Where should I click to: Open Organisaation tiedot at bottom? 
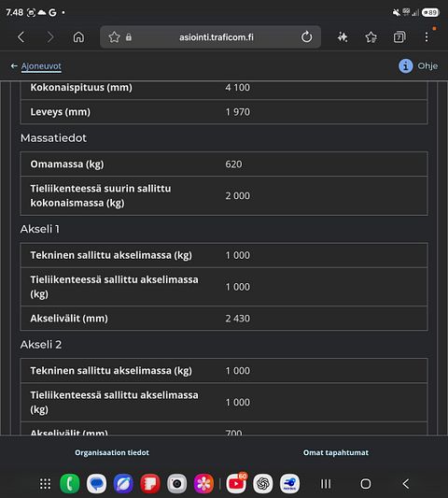(112, 452)
